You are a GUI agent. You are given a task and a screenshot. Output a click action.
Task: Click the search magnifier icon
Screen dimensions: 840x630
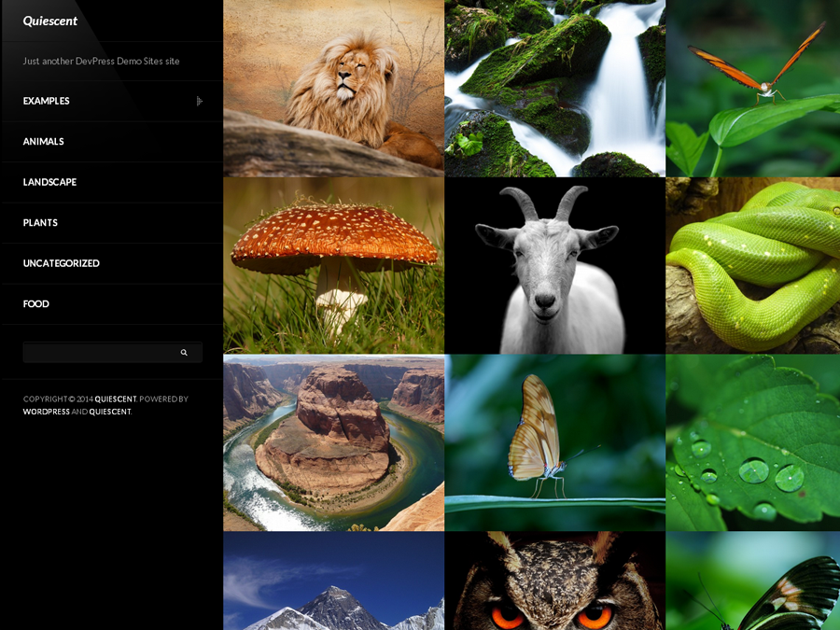[184, 353]
